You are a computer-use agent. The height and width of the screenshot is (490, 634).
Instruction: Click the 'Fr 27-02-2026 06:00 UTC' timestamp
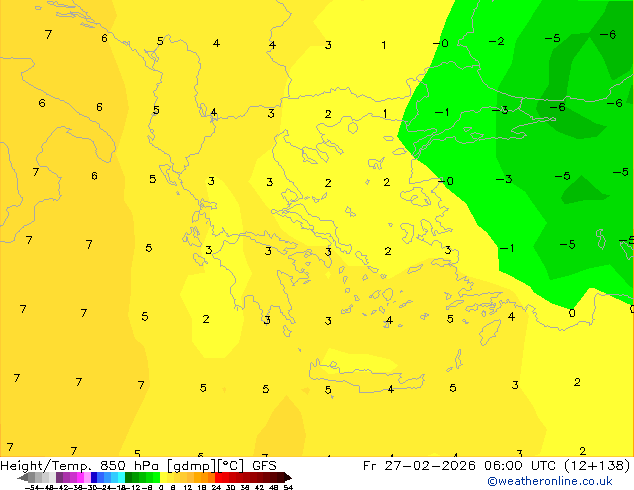click(461, 466)
